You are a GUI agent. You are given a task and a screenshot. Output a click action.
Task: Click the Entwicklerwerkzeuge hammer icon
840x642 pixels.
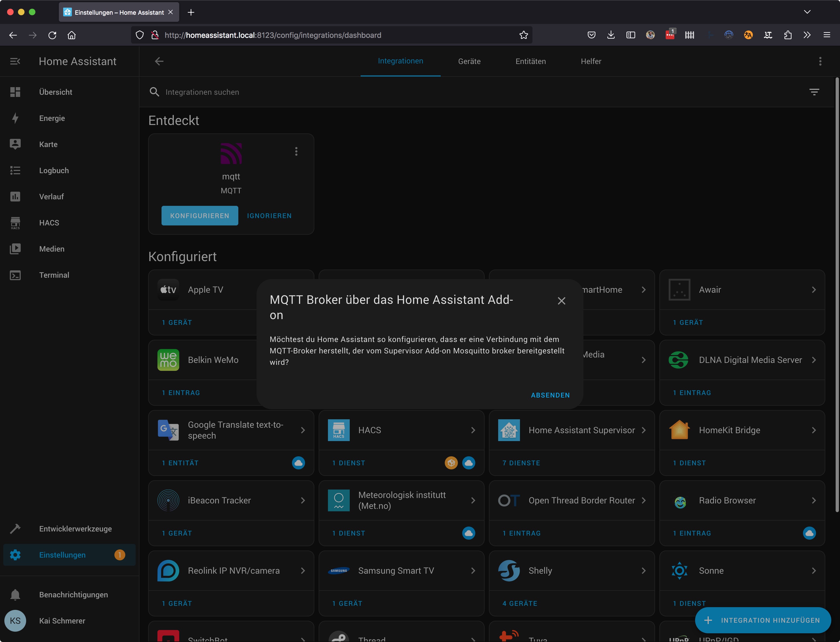pos(15,529)
